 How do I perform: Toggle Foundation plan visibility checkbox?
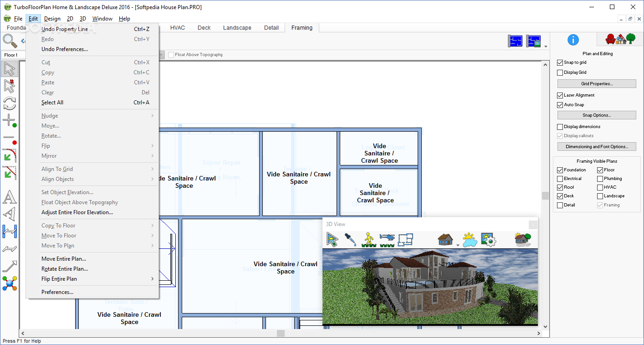coord(560,170)
